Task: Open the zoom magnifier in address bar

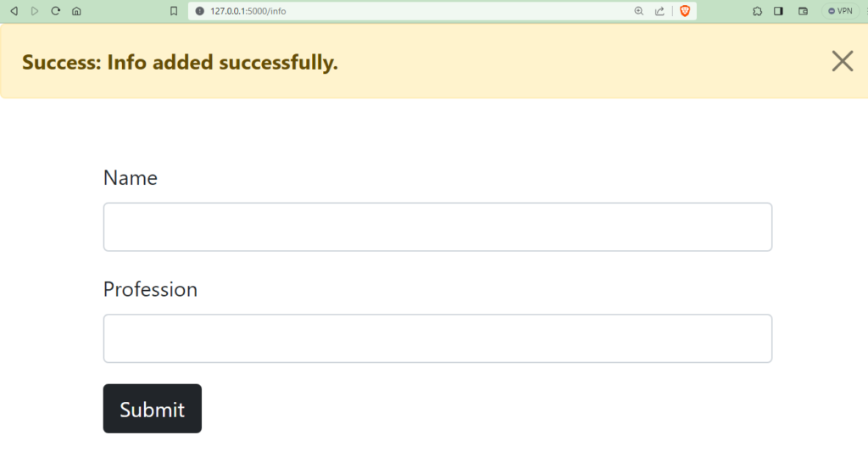Action: [639, 11]
